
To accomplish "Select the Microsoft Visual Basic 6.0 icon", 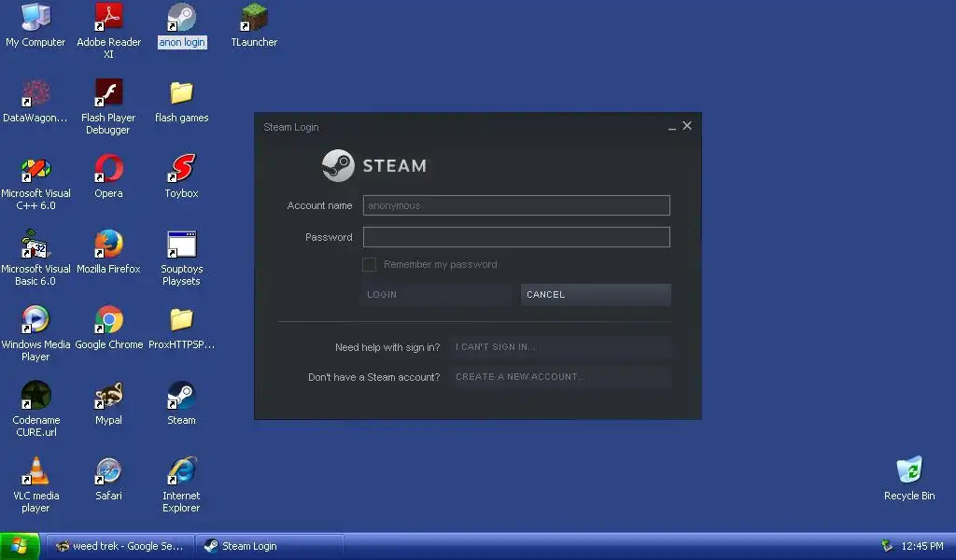I will pos(35,245).
